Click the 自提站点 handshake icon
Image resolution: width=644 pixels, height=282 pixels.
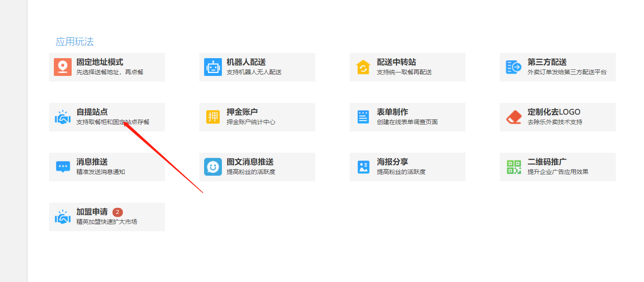point(63,117)
